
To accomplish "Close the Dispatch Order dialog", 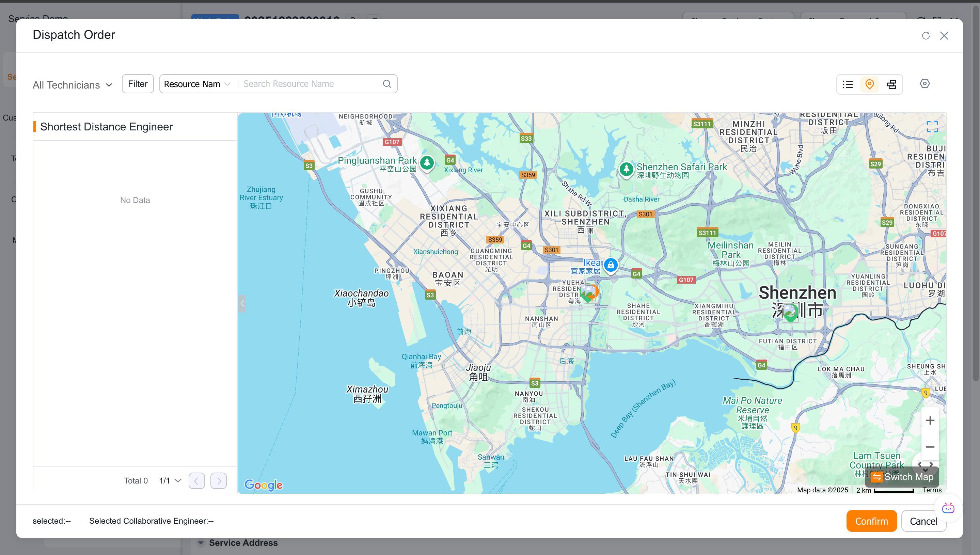I will click(944, 35).
